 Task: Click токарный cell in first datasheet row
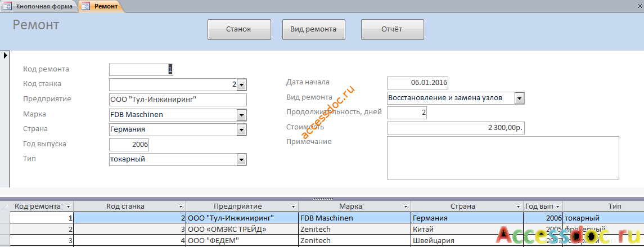[604, 218]
